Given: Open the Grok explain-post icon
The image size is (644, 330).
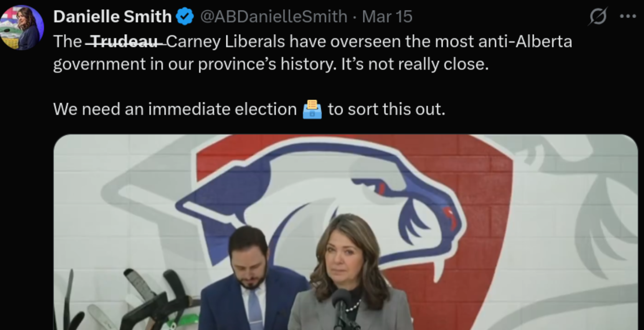Looking at the screenshot, I should (x=597, y=17).
